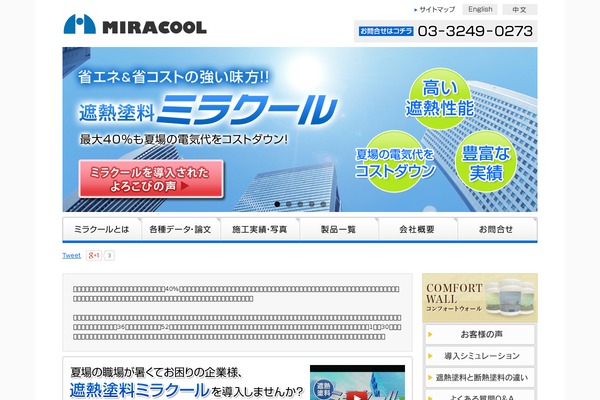The image size is (600, 400).
Task: Click the MIRACOOL logo
Action: [135, 25]
